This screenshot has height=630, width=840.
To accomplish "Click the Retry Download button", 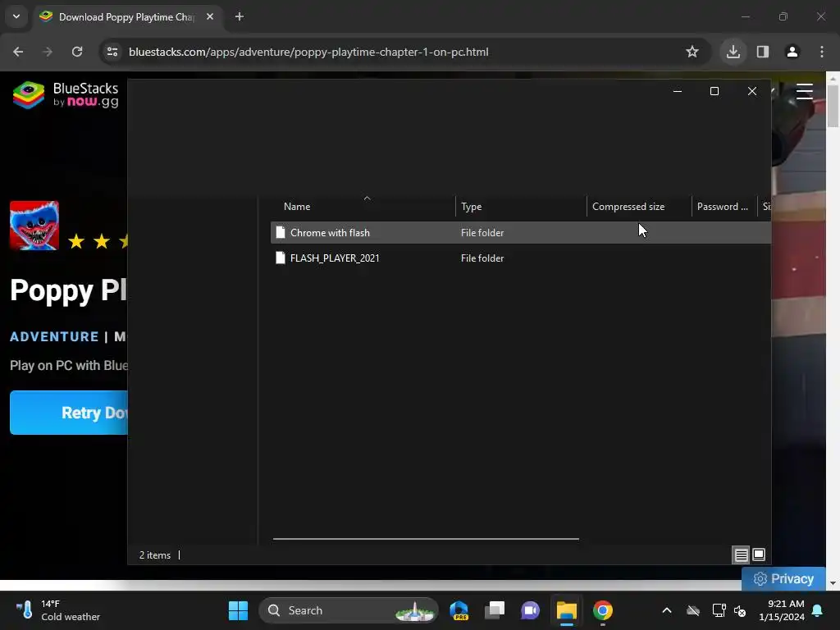I will coord(69,413).
